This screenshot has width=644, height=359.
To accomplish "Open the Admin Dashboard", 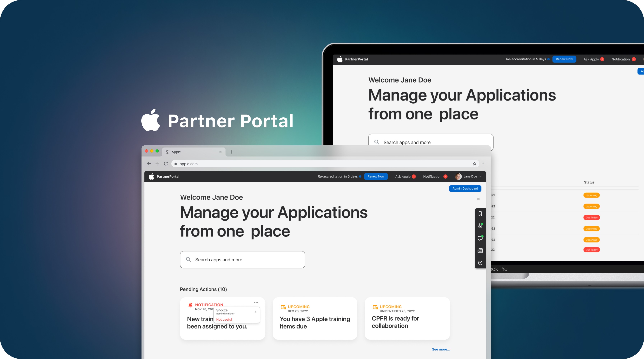I will 465,188.
